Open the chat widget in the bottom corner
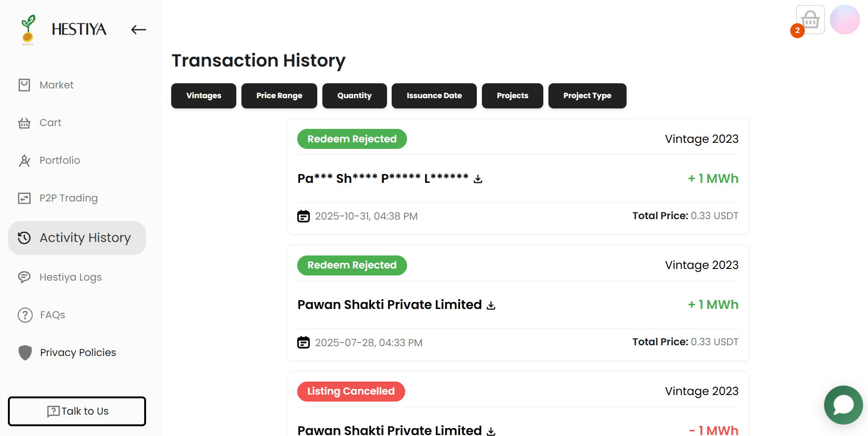The image size is (868, 436). 843,405
